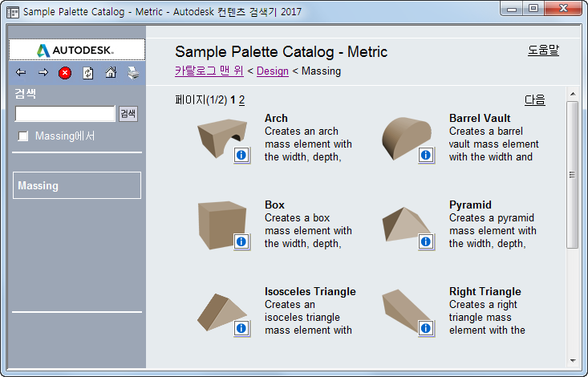Screen dimensions: 588x377
Task: Click the scrollbar up arrow
Action: pyautogui.click(x=572, y=94)
